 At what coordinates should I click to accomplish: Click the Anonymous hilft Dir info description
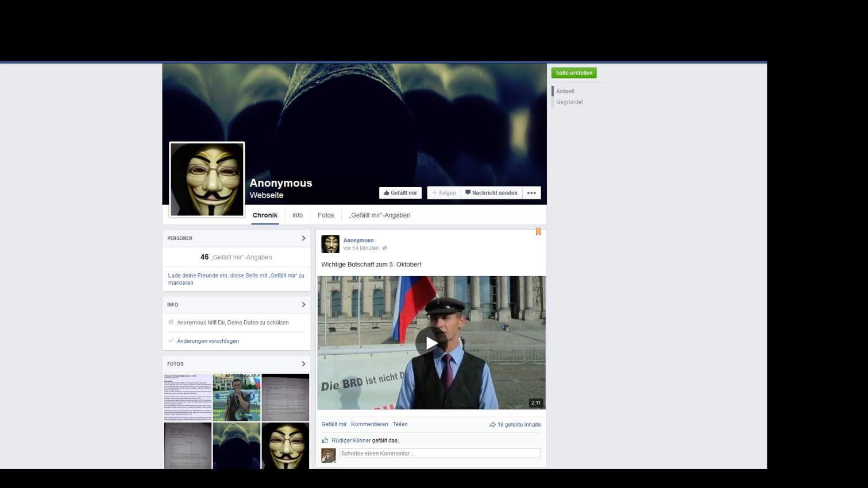click(x=233, y=323)
